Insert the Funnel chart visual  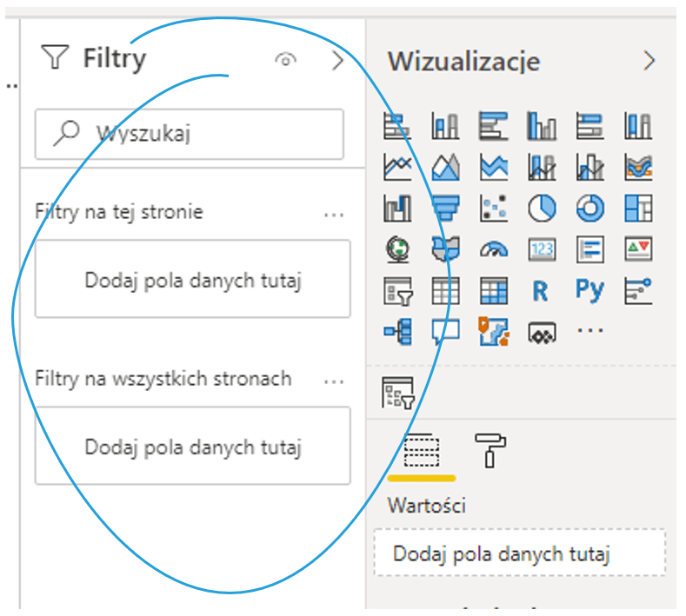(445, 209)
